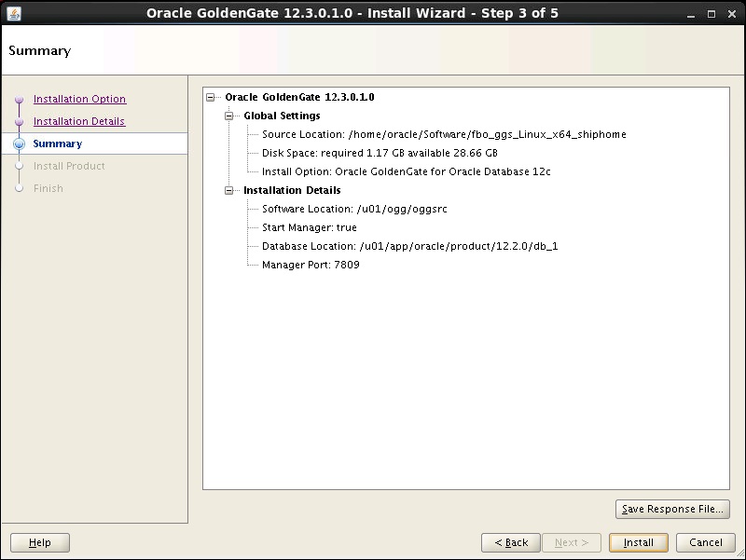
Task: Select the Installation Details tree heading
Action: point(292,190)
